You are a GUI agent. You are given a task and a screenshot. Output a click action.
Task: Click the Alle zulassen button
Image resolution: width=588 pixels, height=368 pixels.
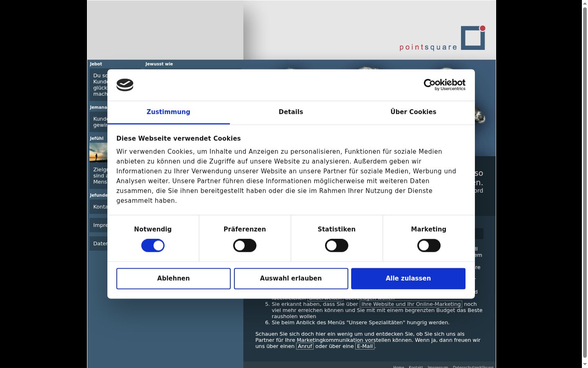[x=408, y=278]
